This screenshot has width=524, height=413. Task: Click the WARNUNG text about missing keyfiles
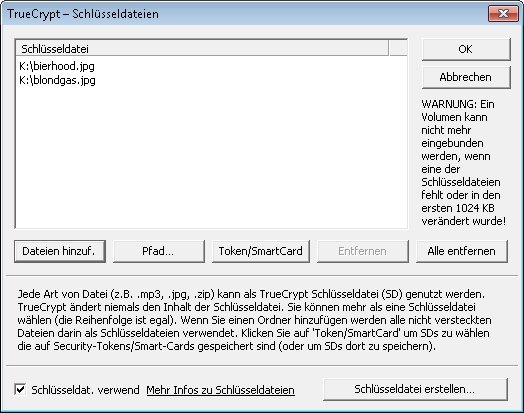(x=464, y=162)
